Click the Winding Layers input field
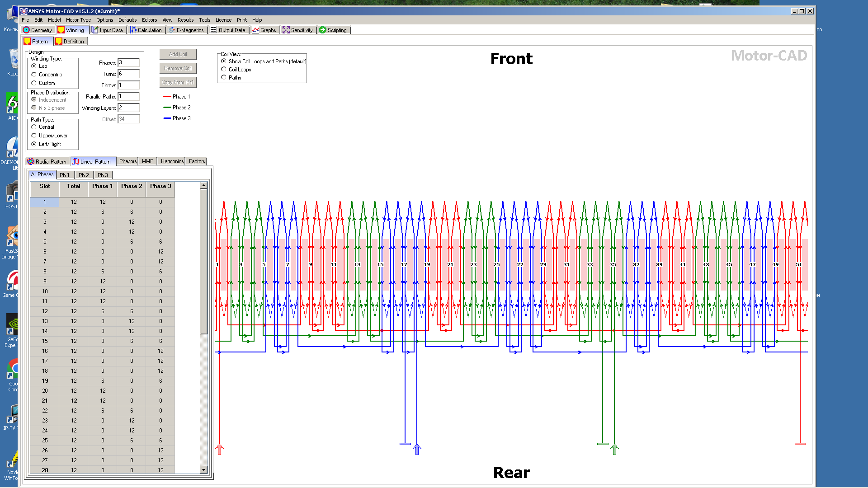Screen dimensions: 868x488 point(128,108)
